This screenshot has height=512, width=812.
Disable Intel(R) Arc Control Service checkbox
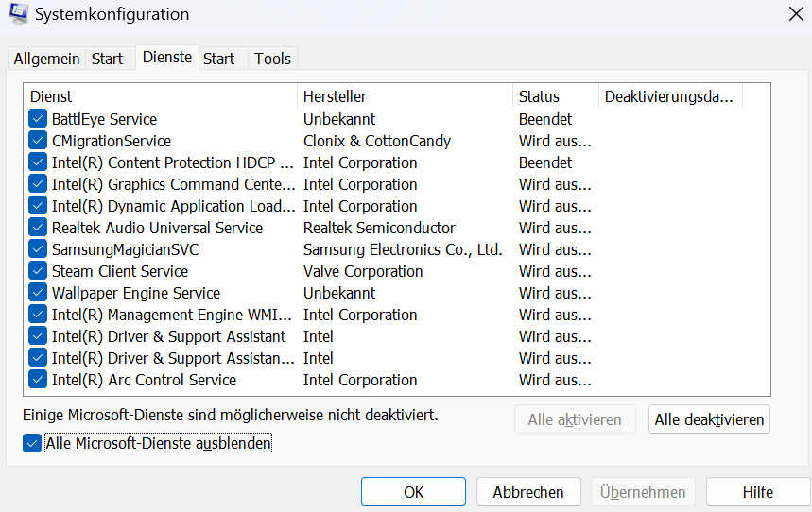(x=38, y=380)
